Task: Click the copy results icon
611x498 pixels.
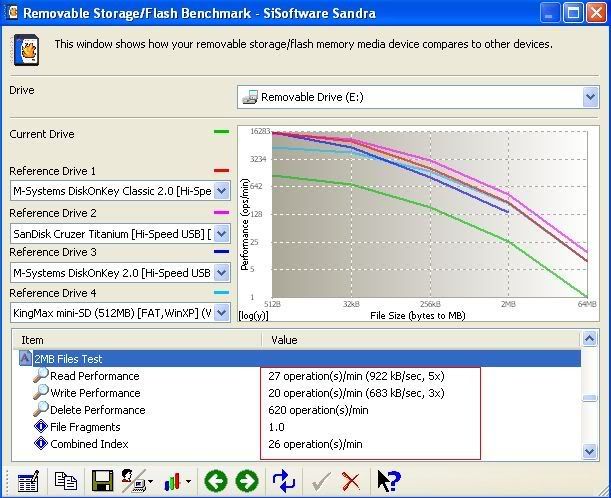Action: (66, 481)
